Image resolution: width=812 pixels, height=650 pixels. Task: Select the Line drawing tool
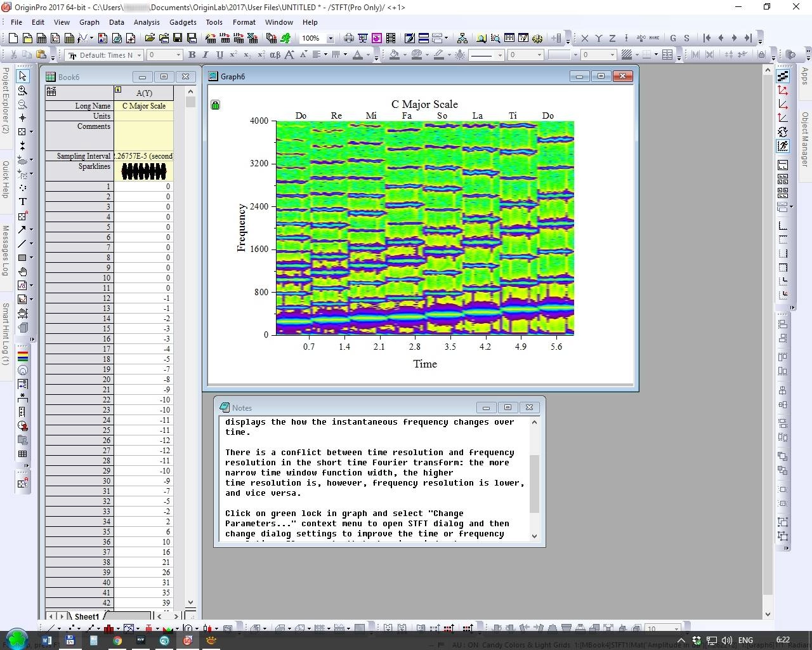click(22, 243)
